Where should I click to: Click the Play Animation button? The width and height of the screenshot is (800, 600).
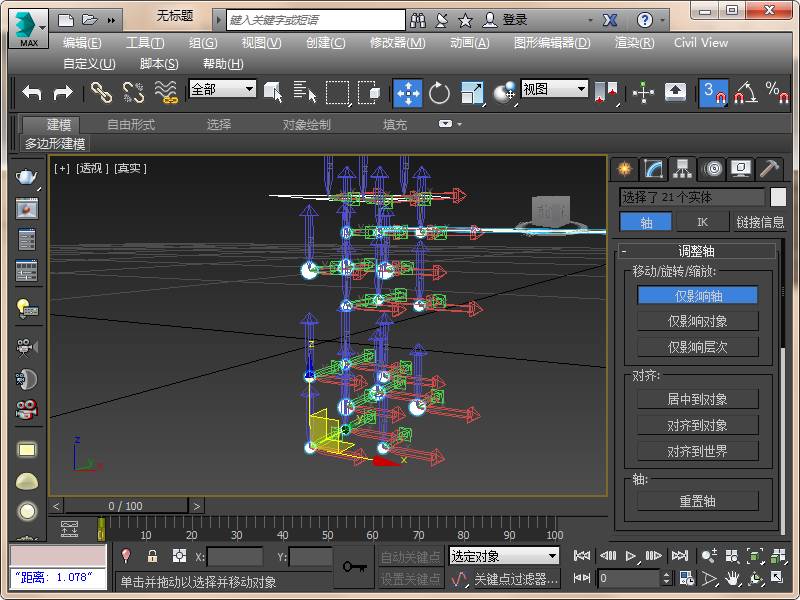coord(631,556)
